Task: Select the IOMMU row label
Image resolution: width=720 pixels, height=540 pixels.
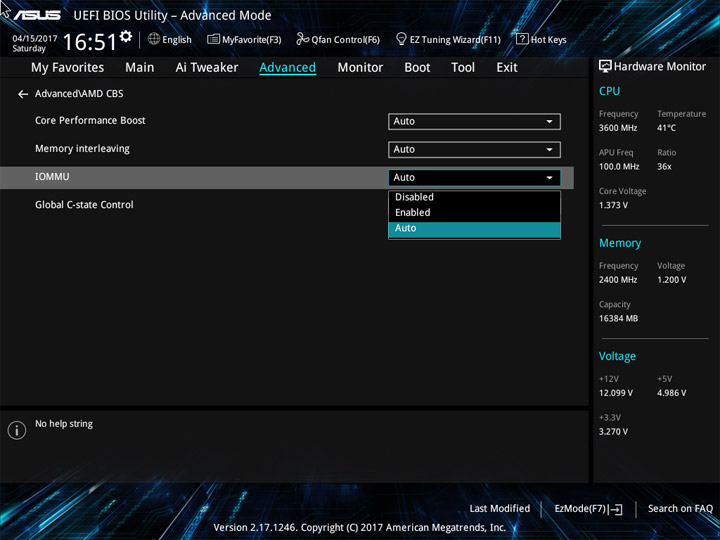Action: coord(52,177)
